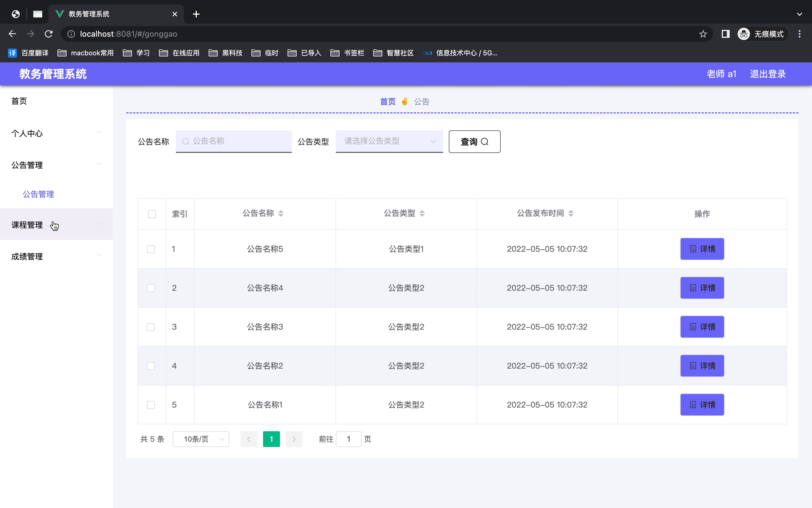812x508 pixels.
Task: Open the 学习 bookmarks folder
Action: (x=136, y=53)
